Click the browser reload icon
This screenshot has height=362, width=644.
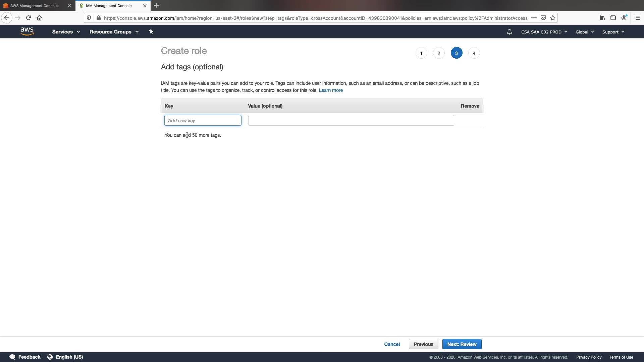click(29, 18)
